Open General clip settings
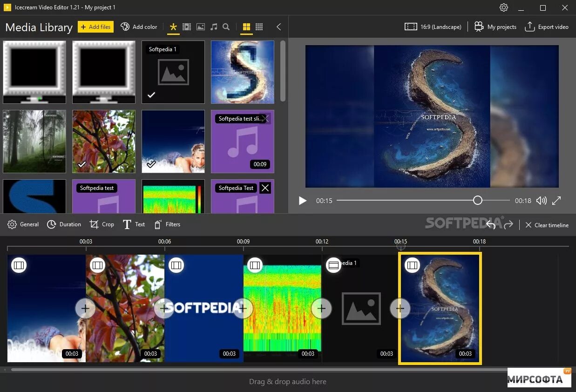Viewport: 576px width, 392px height. tap(23, 224)
